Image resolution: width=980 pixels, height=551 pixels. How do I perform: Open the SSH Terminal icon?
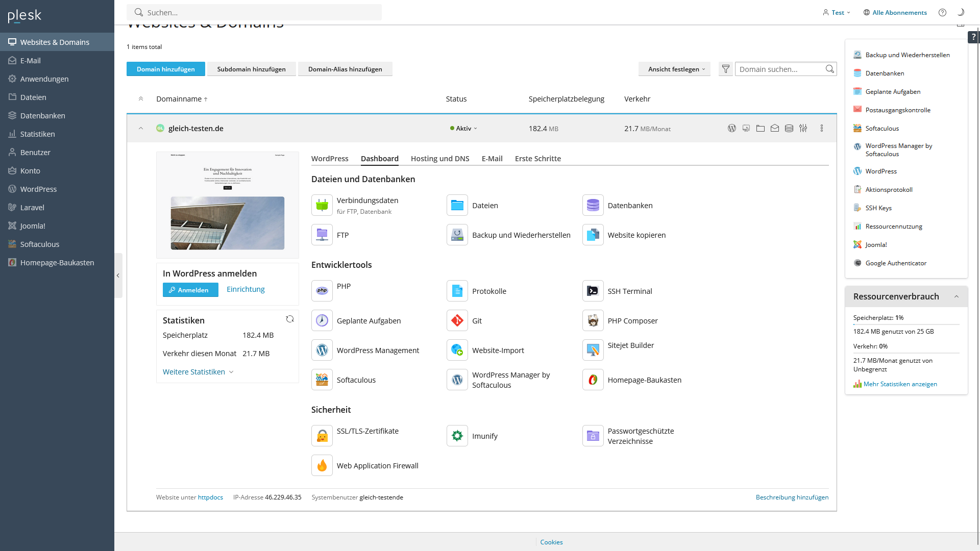click(593, 291)
